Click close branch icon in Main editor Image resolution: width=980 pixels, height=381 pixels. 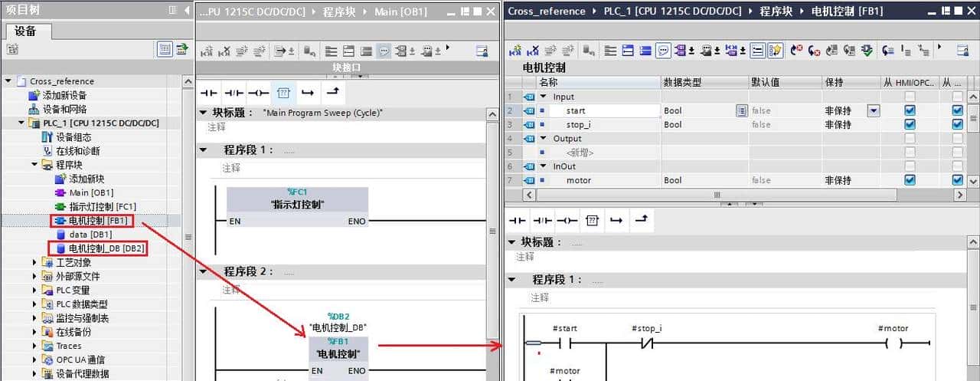[x=333, y=92]
